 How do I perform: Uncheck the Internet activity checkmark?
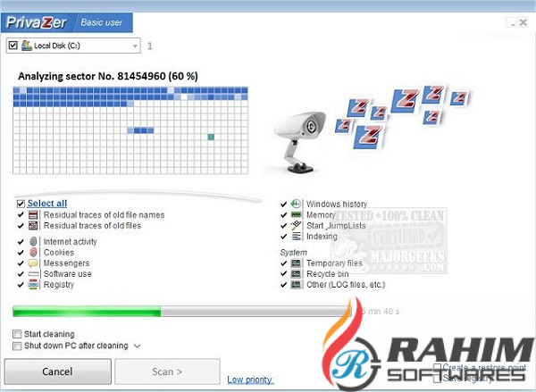[21, 242]
